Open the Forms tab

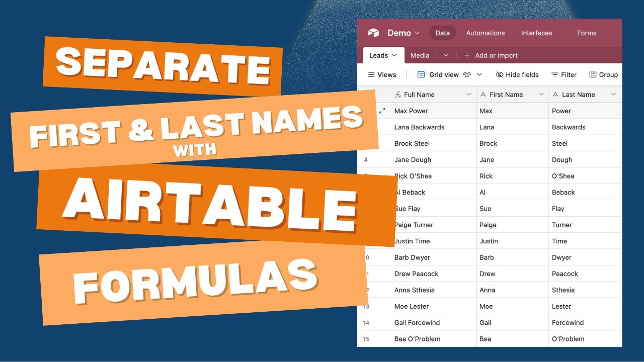tap(587, 33)
